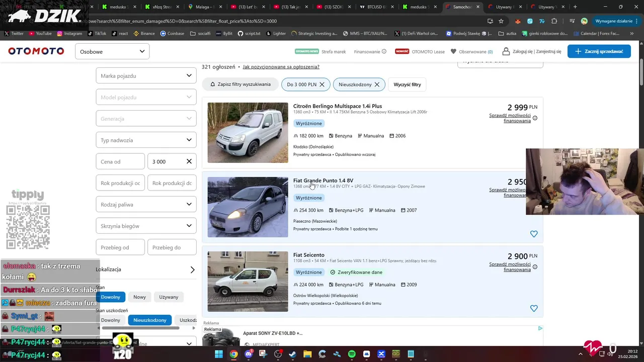Click the Przebieg do input field
This screenshot has width=644, height=362.
tap(172, 247)
